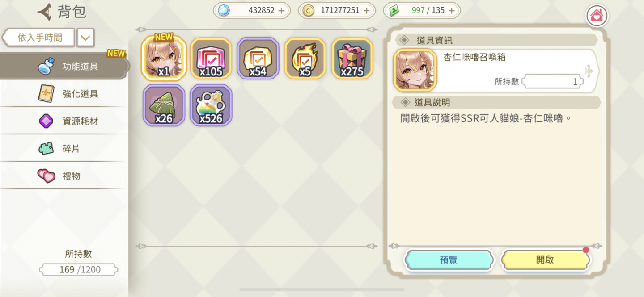The height and width of the screenshot is (297, 644).
Task: Click the 預覽 preview button
Action: coord(449,260)
